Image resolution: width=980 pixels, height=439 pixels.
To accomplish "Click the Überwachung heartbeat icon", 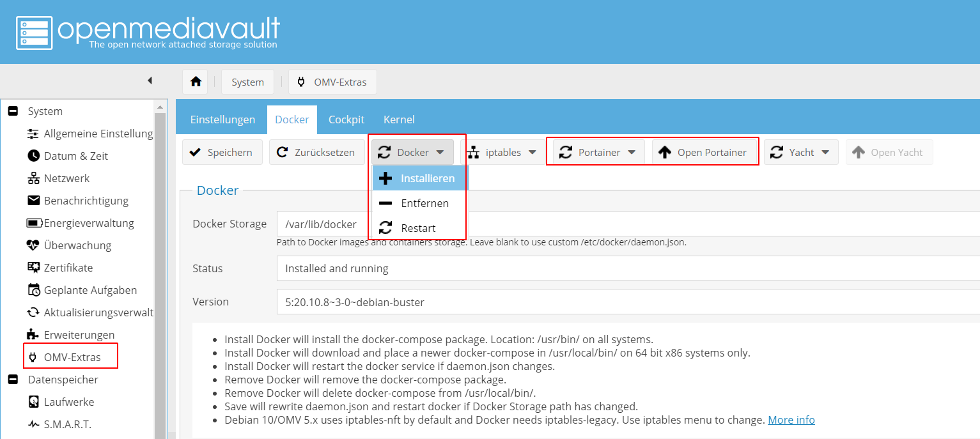I will 33,245.
